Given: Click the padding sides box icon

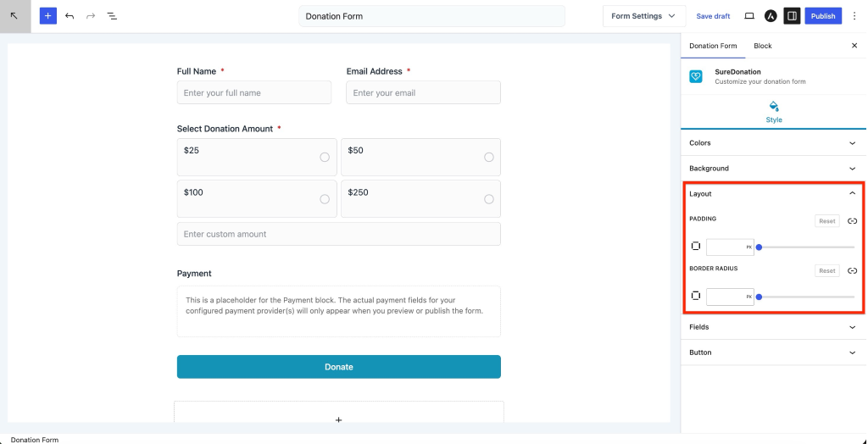Looking at the screenshot, I should pos(696,247).
